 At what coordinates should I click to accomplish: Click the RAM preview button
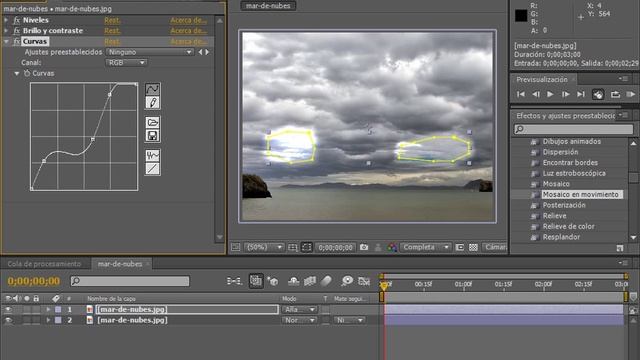point(631,95)
